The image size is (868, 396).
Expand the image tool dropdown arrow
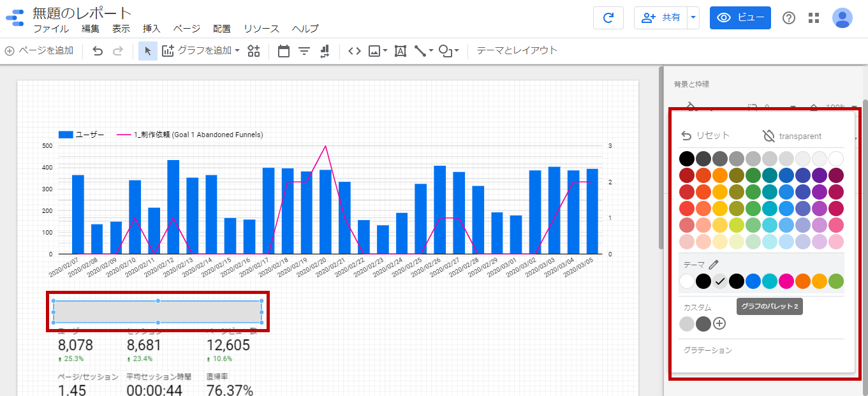[x=385, y=51]
